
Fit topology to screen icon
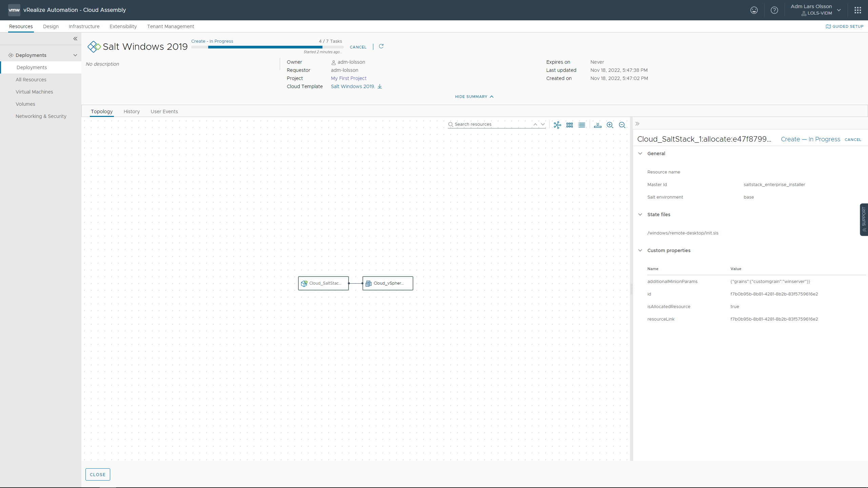pos(598,125)
